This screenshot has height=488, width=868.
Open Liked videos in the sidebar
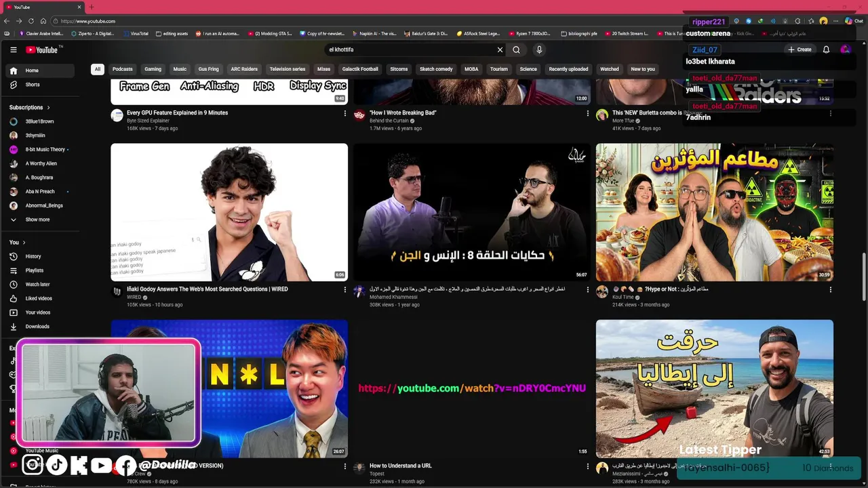coord(40,298)
